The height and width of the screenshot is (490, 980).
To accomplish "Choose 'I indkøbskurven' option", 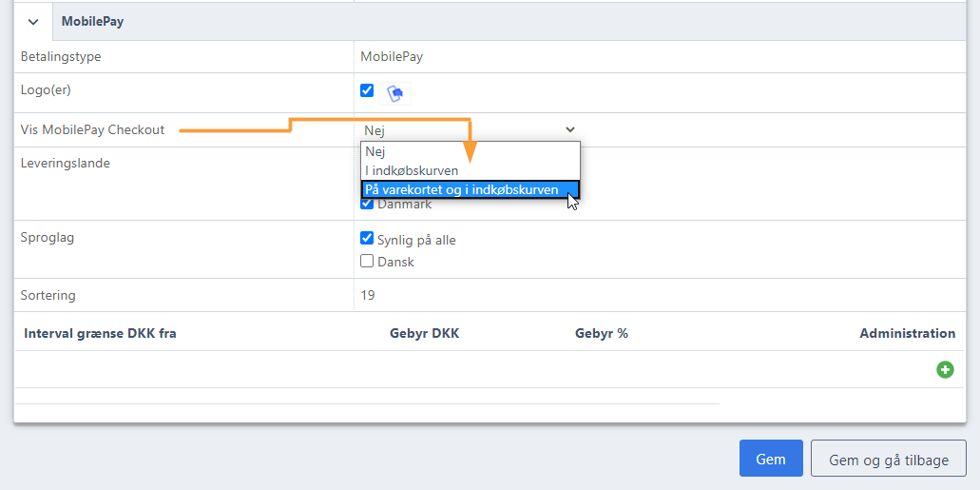I will click(x=470, y=170).
